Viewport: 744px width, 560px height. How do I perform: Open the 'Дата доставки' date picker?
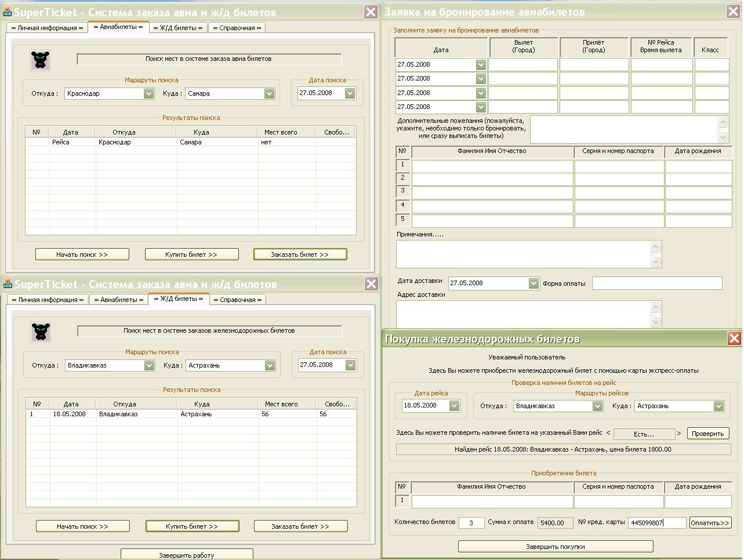coord(533,283)
